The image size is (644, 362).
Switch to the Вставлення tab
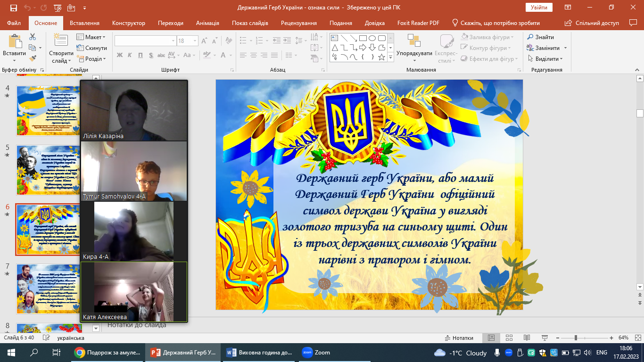coord(84,23)
